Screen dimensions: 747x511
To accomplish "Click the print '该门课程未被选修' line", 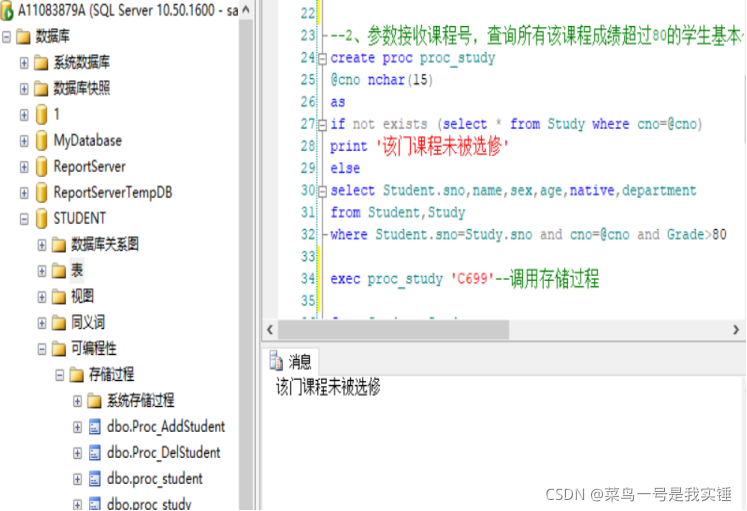I will coord(419,146).
